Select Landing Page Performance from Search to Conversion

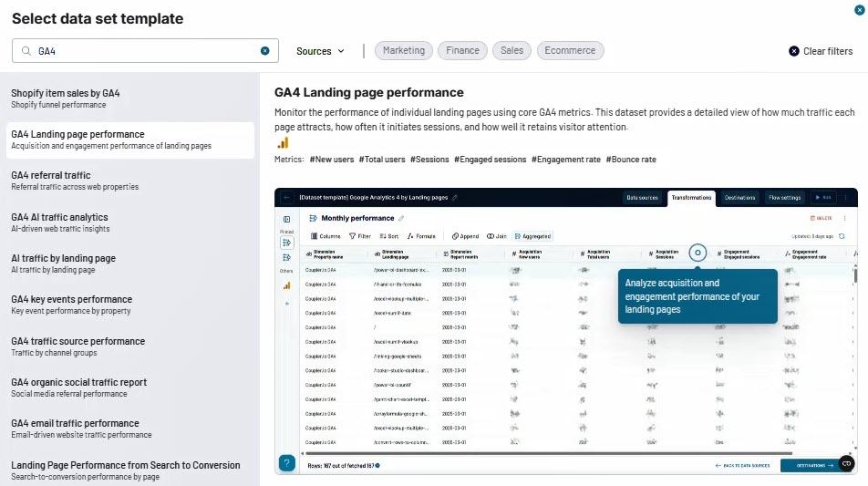[130, 470]
